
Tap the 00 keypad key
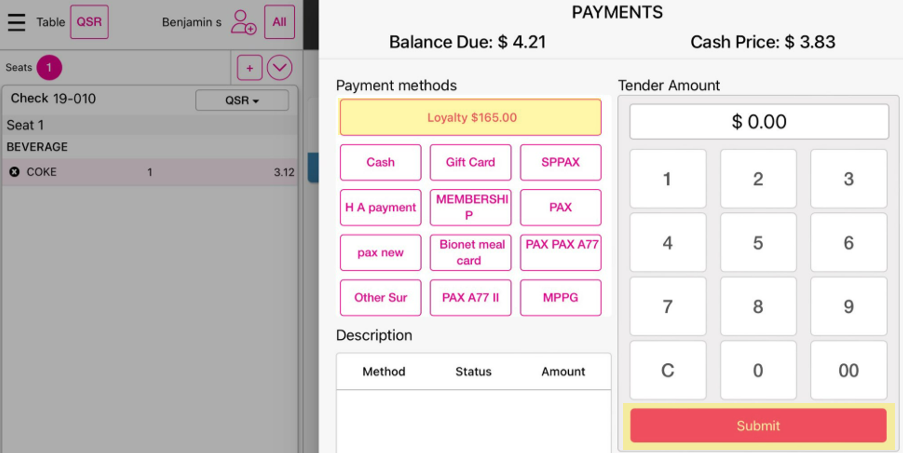coord(848,370)
